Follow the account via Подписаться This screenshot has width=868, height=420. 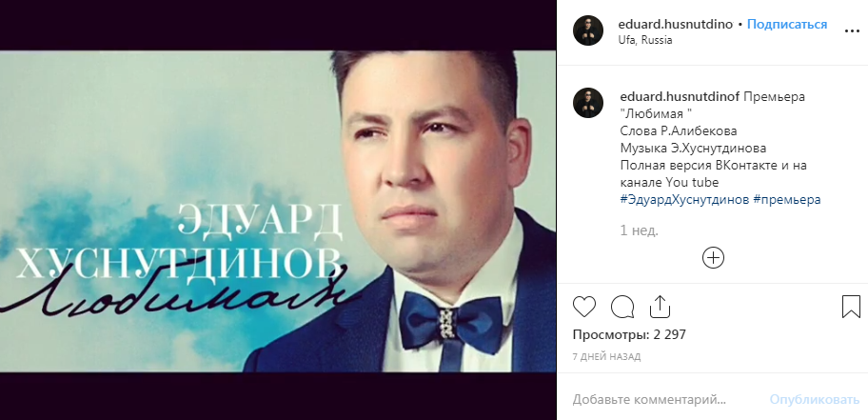point(787,25)
